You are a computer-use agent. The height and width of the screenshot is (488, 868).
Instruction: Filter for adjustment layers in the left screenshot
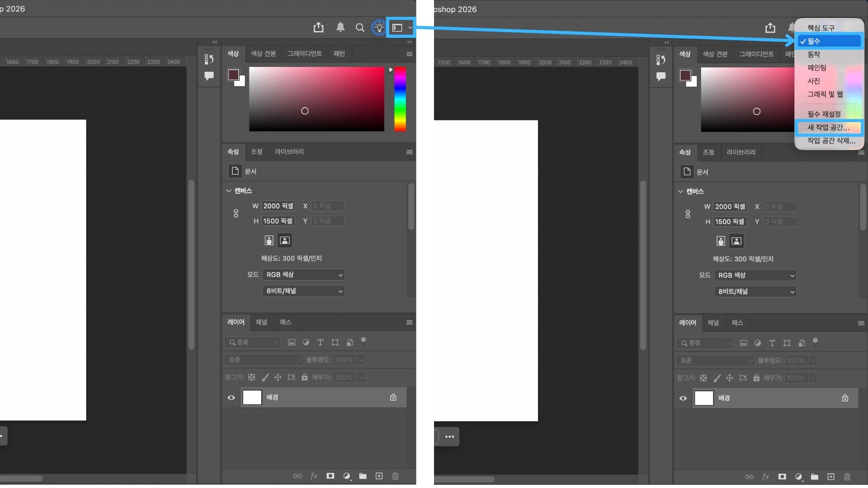click(306, 343)
